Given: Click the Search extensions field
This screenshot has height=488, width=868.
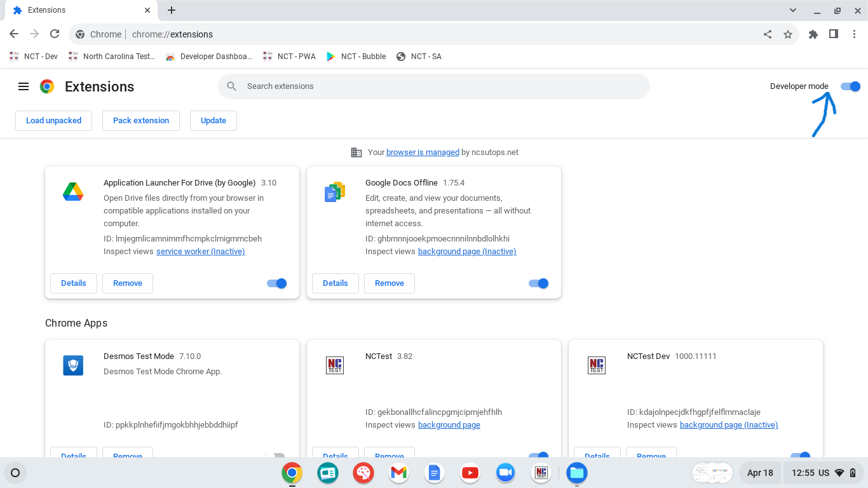Looking at the screenshot, I should (433, 86).
